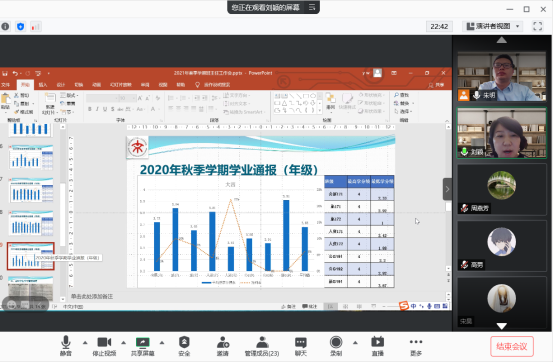This screenshot has height=362, width=554.
Task: Expand record options arrow beside Record
Action: tap(355, 343)
